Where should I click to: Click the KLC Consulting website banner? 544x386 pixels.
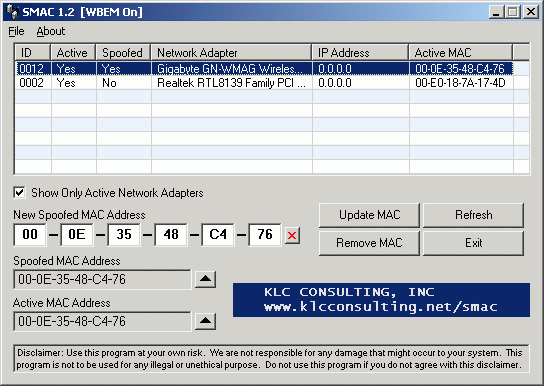tap(381, 300)
